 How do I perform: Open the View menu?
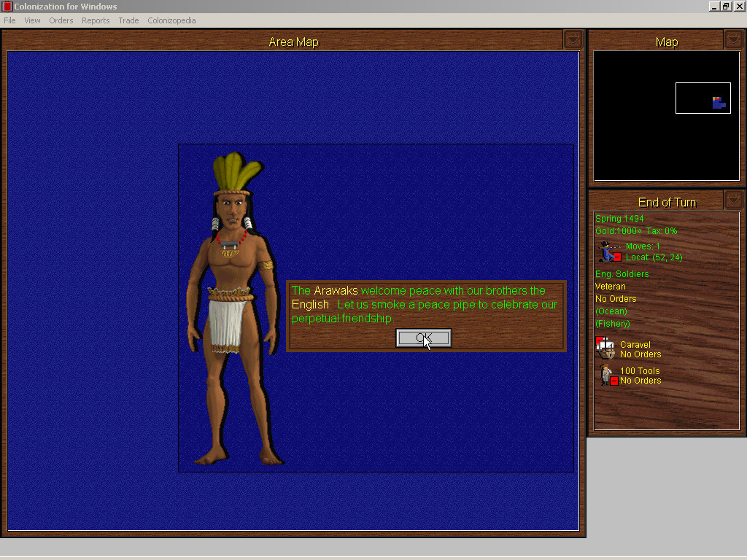tap(32, 20)
